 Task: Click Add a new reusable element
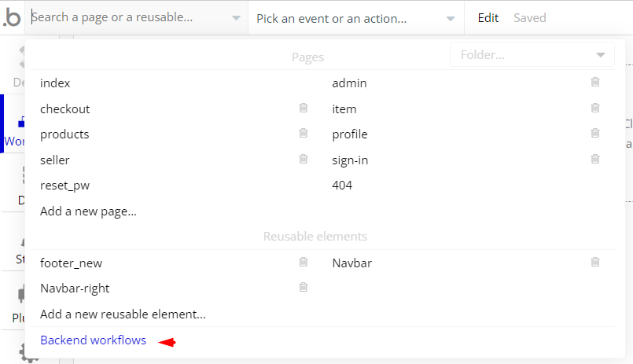tap(123, 314)
